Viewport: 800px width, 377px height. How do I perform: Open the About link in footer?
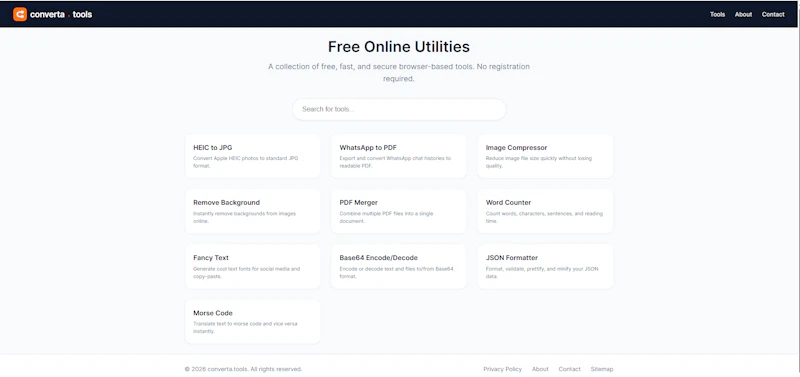[540, 369]
